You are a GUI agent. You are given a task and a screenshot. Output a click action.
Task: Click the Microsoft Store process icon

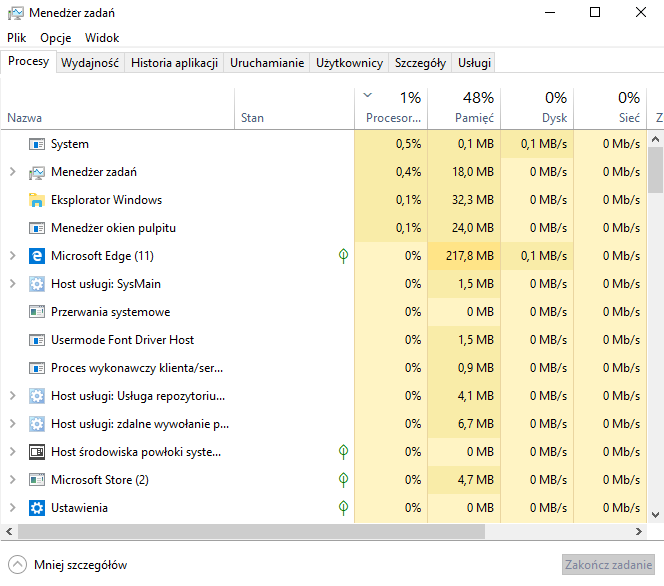click(37, 480)
